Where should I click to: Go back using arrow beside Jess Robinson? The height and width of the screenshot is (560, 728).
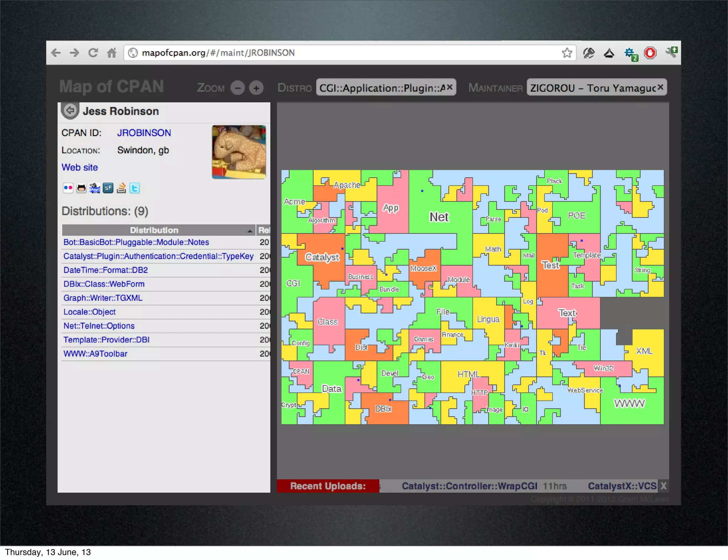70,111
